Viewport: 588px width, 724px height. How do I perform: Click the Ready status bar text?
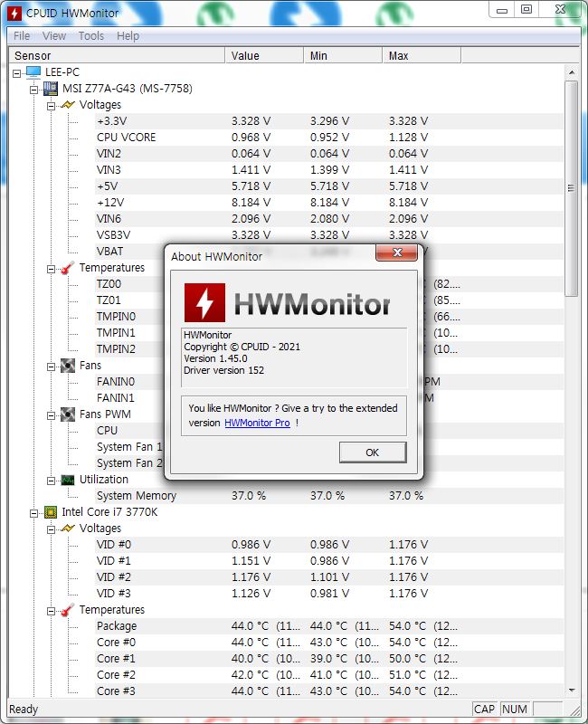24,710
